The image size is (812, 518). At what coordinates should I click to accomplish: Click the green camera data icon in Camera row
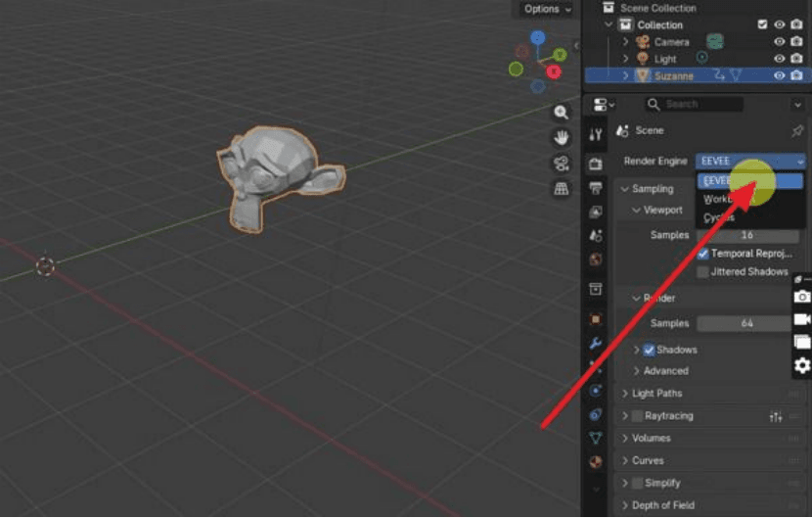click(x=715, y=41)
